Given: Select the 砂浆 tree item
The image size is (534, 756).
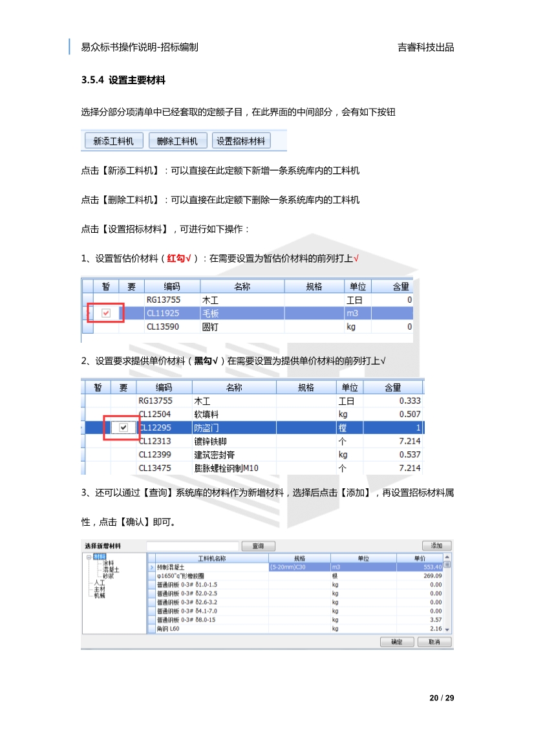Looking at the screenshot, I should click(109, 576).
